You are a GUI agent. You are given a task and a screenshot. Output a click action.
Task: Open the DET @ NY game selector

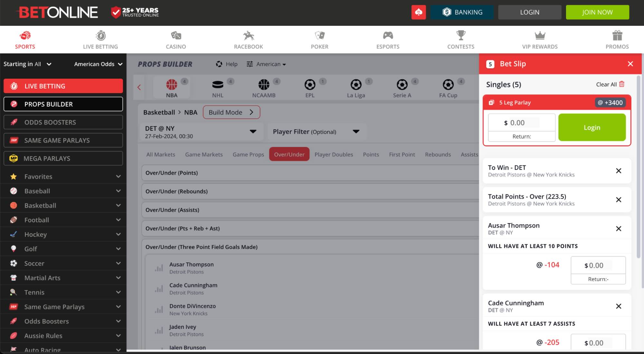[x=201, y=132]
